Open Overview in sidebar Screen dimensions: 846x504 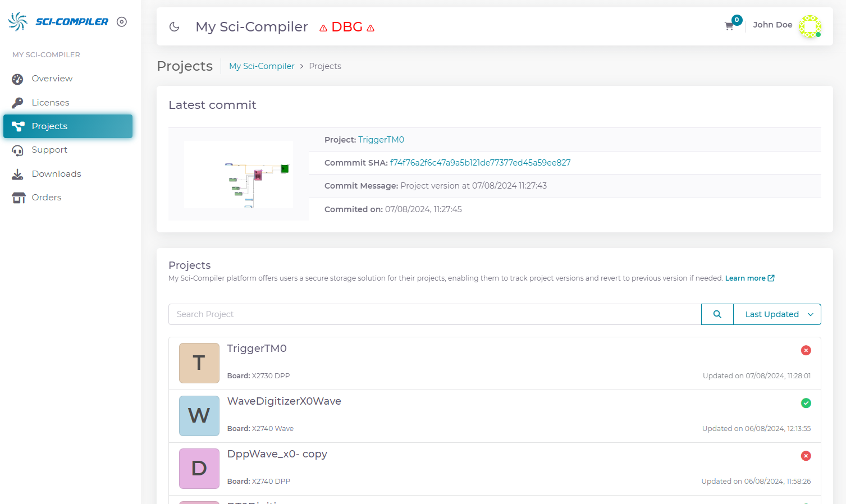click(x=68, y=79)
